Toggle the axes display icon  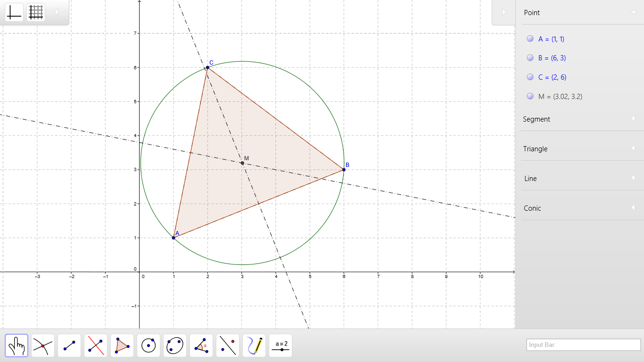coord(14,12)
